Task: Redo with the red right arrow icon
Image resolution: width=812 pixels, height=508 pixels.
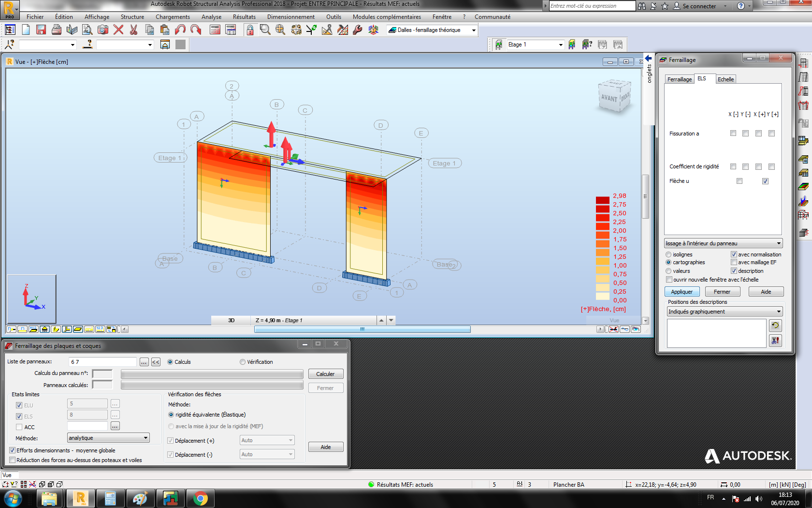Action: click(x=196, y=30)
